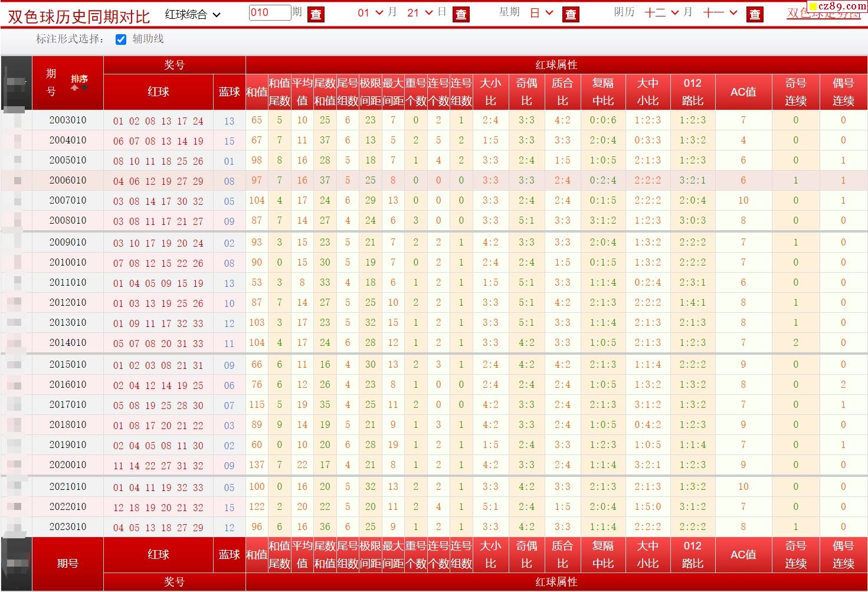The height and width of the screenshot is (592, 868).
Task: Click 查 button next to 星期 selector
Action: pos(571,14)
